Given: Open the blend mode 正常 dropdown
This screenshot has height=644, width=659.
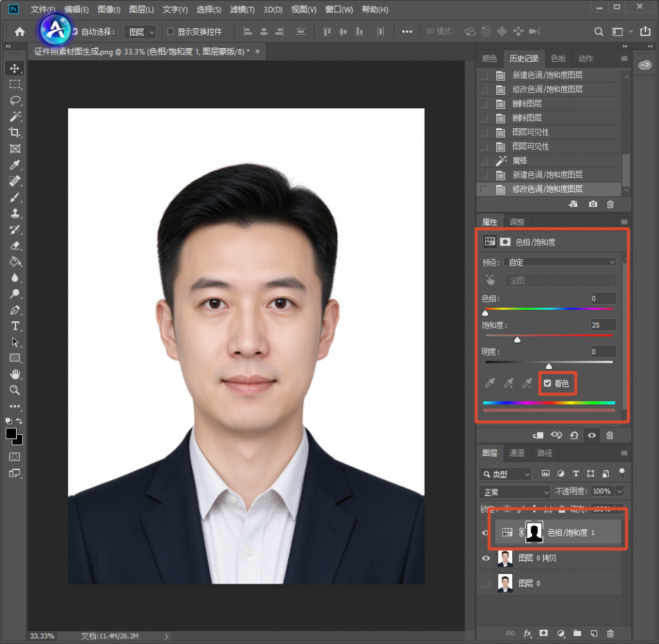Looking at the screenshot, I should click(x=514, y=492).
